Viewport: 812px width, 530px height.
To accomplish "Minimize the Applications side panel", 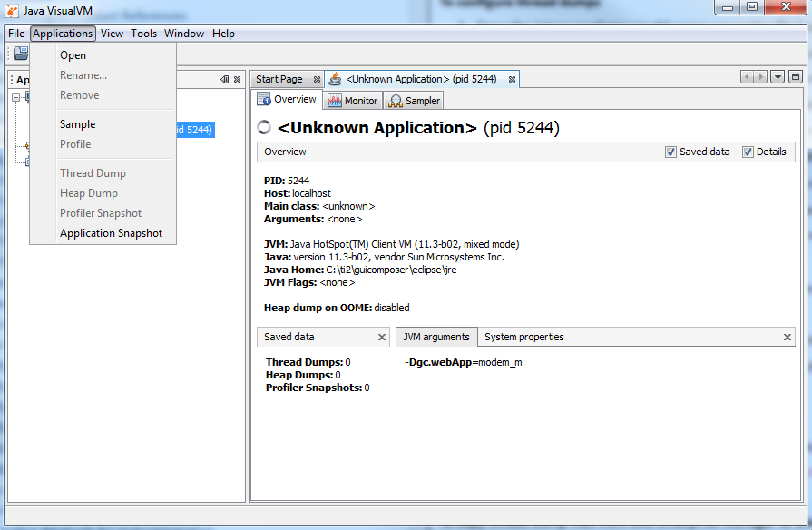I will tap(224, 79).
